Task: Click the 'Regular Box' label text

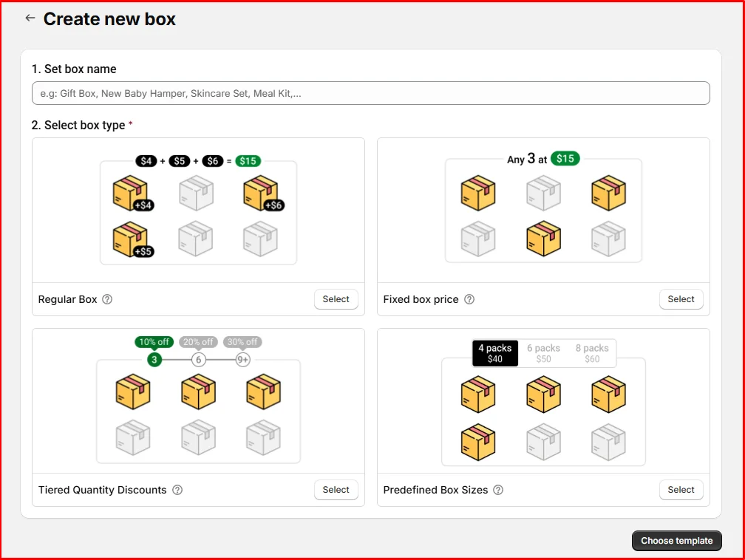Action: (x=67, y=299)
